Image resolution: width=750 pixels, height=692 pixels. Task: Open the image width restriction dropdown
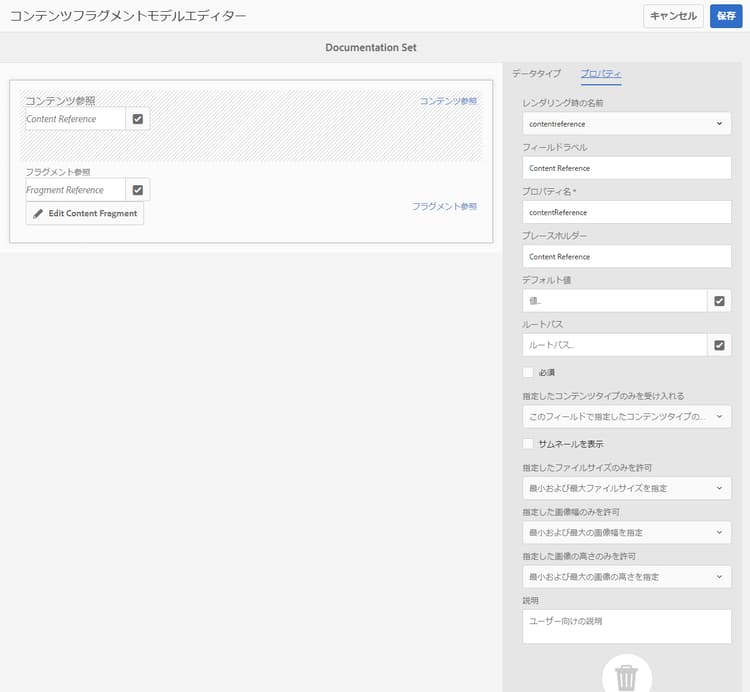627,533
